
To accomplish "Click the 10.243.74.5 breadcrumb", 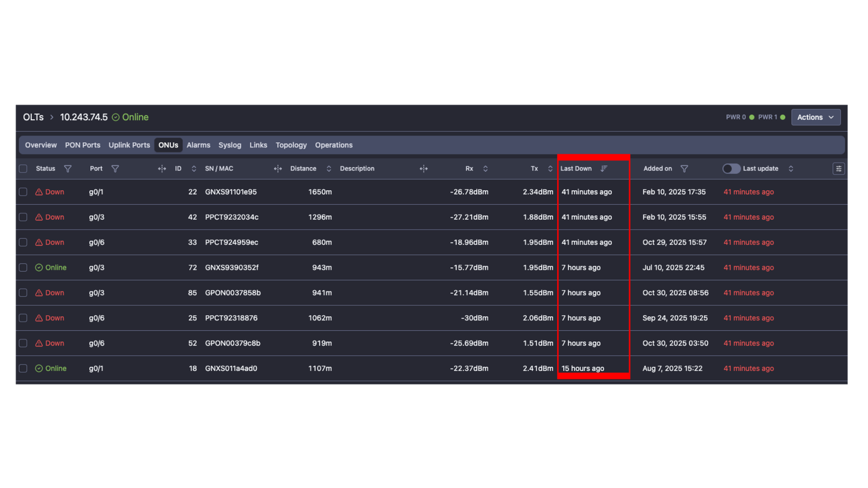I will 84,117.
